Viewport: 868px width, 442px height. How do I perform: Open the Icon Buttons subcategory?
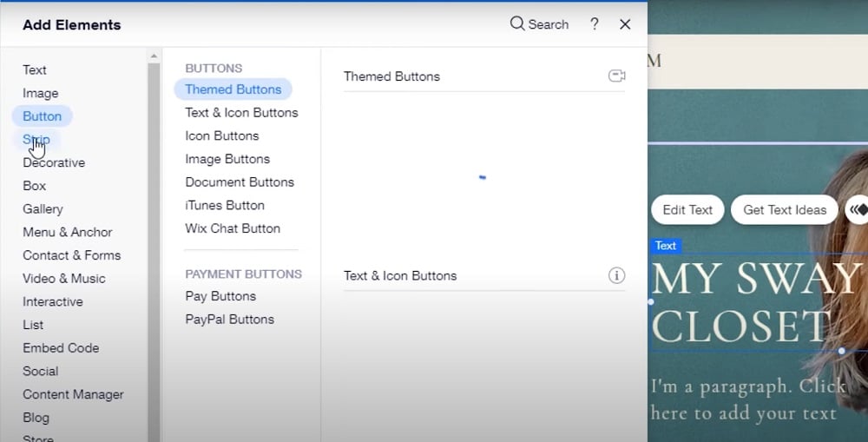coord(221,135)
